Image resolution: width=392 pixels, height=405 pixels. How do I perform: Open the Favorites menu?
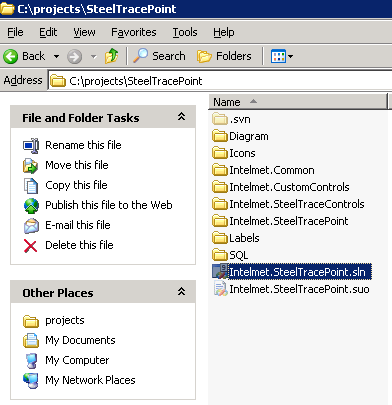(x=134, y=32)
